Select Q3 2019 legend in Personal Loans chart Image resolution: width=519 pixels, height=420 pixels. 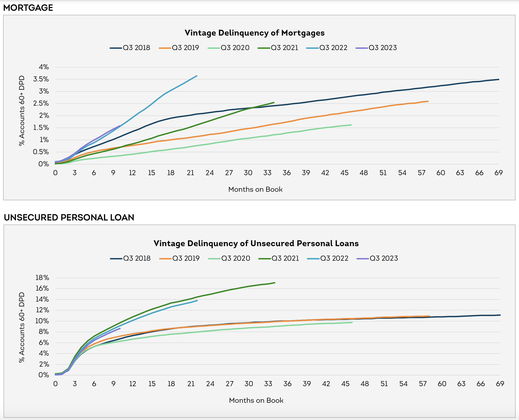tap(186, 258)
